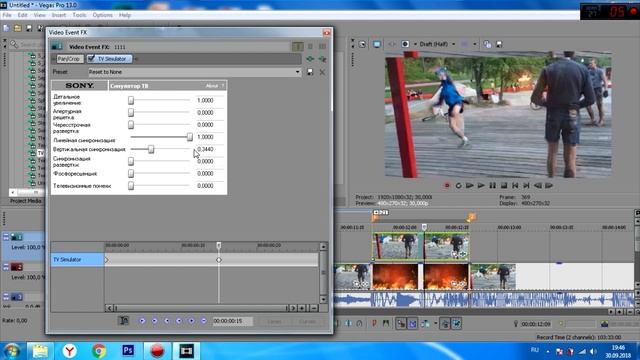Open the Insert menu

pos(59,15)
